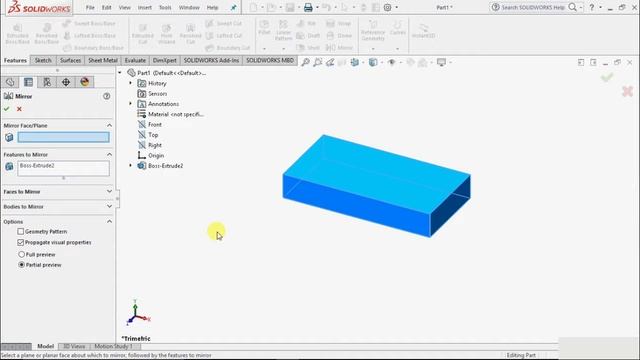This screenshot has width=640, height=360.
Task: Collapse the Mirror Face/Plane section
Action: click(x=109, y=125)
